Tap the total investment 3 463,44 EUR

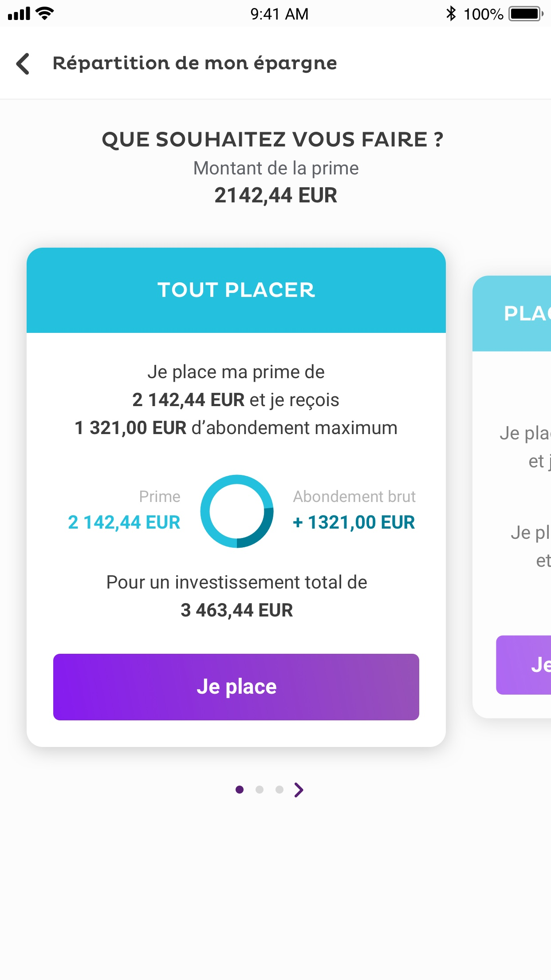pos(237,610)
